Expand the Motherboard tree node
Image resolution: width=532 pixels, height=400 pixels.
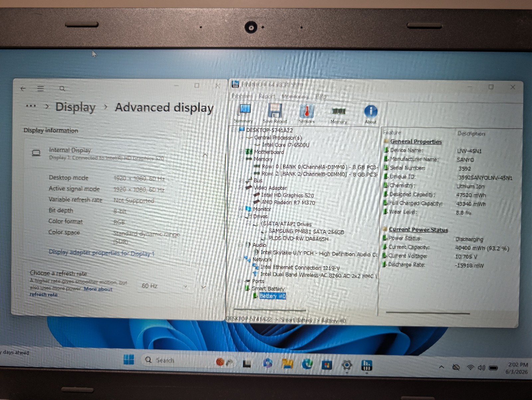point(241,151)
